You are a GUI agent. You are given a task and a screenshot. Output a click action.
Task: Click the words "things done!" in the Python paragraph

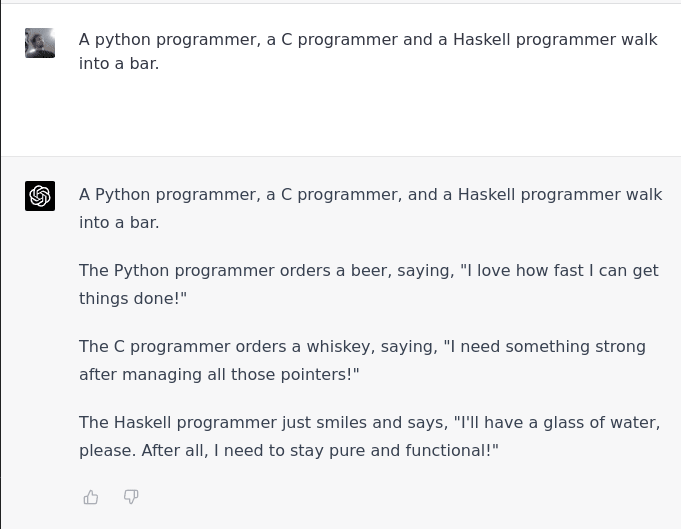[x=133, y=298]
